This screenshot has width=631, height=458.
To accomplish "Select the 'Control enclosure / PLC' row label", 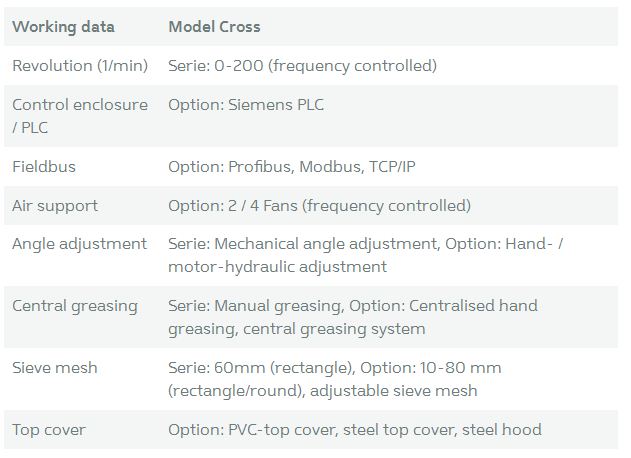I will (x=79, y=115).
